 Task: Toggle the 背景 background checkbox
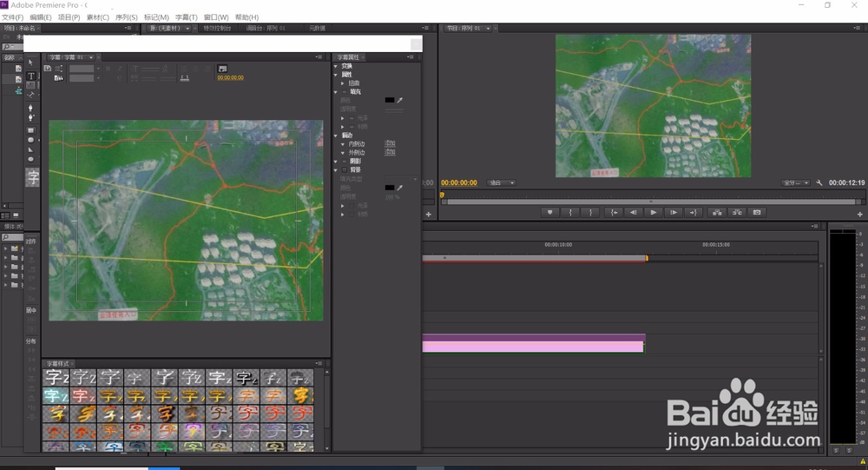345,170
